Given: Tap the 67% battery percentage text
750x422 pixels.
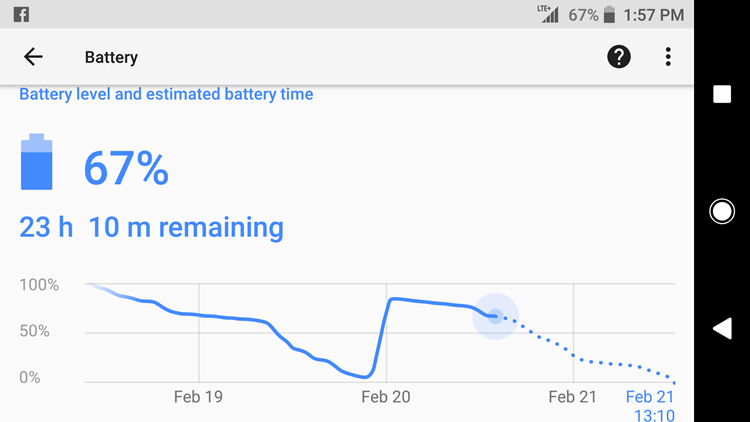Looking at the screenshot, I should (x=126, y=168).
